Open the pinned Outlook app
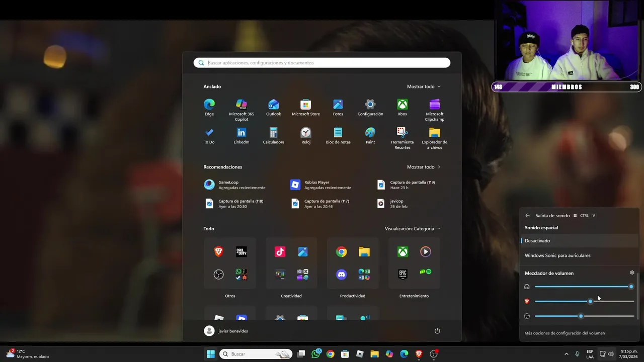 click(274, 107)
